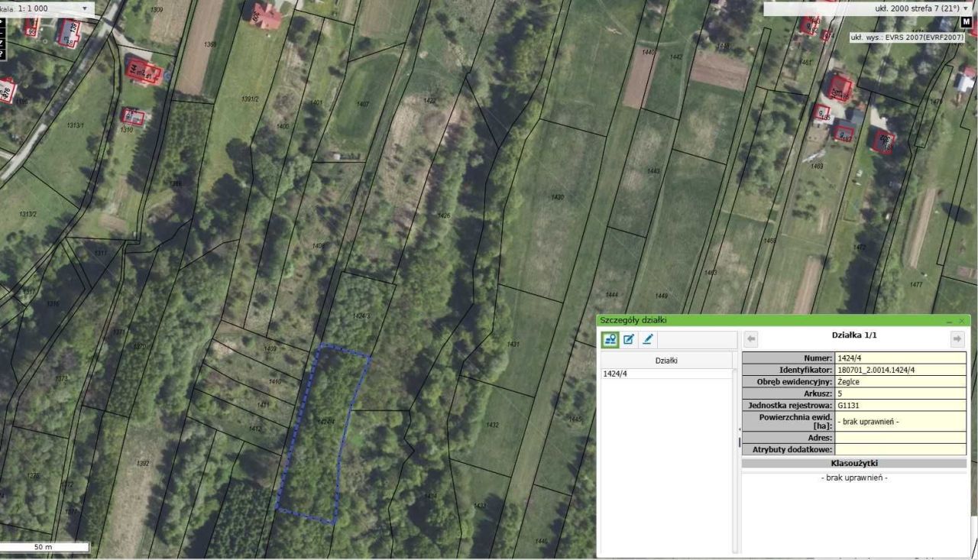Select the pencil underline tool icon

point(648,339)
